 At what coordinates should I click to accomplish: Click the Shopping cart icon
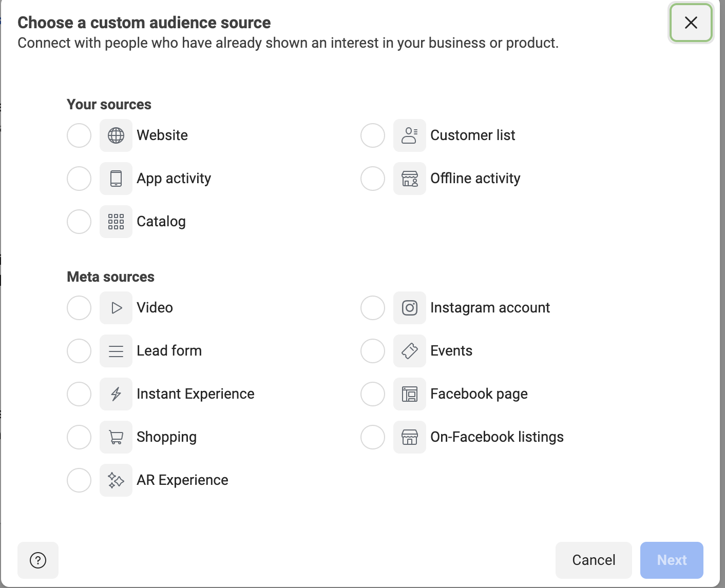pos(116,437)
